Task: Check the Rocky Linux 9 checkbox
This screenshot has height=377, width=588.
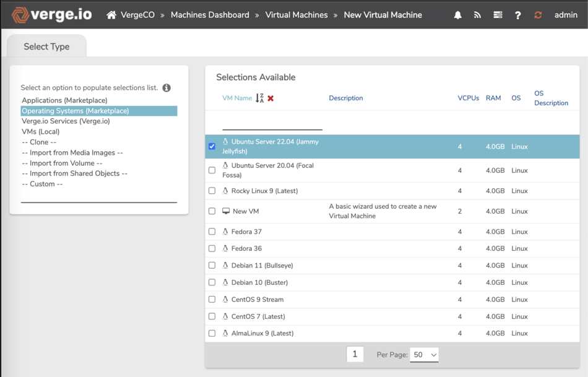Action: point(212,191)
